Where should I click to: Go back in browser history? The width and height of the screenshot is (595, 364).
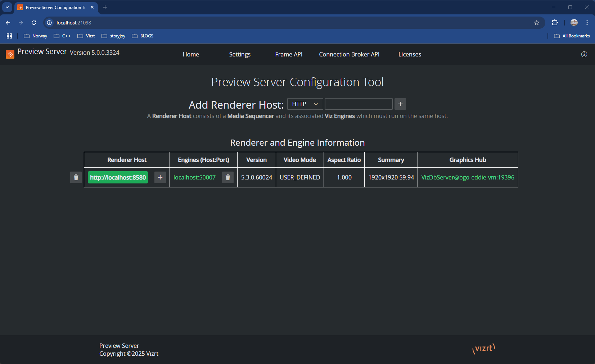coord(8,23)
